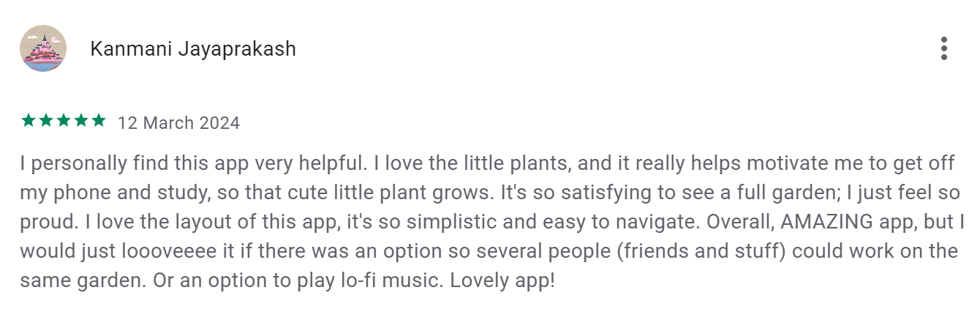Click the fifth green rating star

99,120
